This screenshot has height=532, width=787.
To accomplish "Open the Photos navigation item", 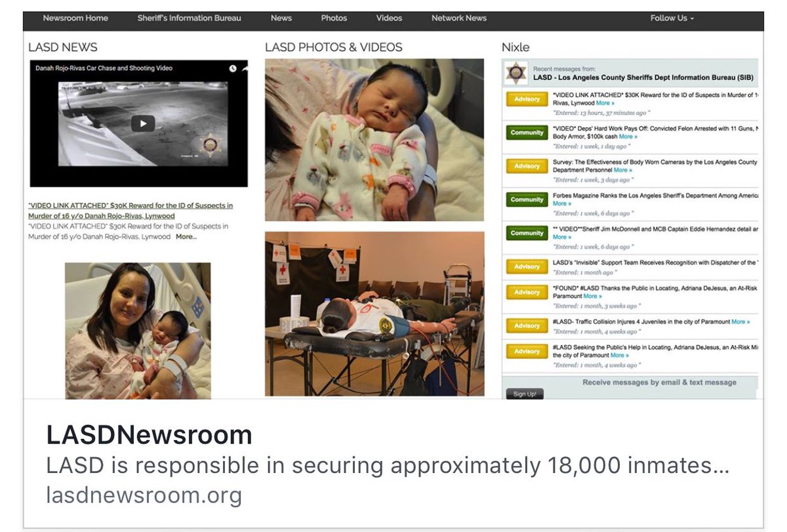I will pos(334,18).
